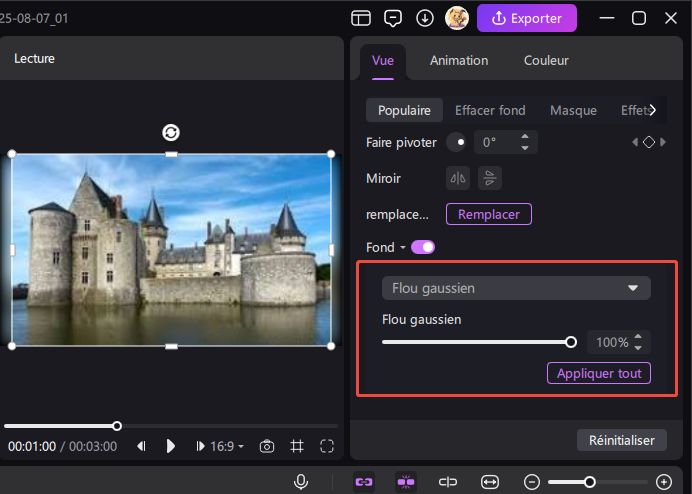The width and height of the screenshot is (692, 494).
Task: Take a snapshot with camera icon
Action: click(267, 446)
